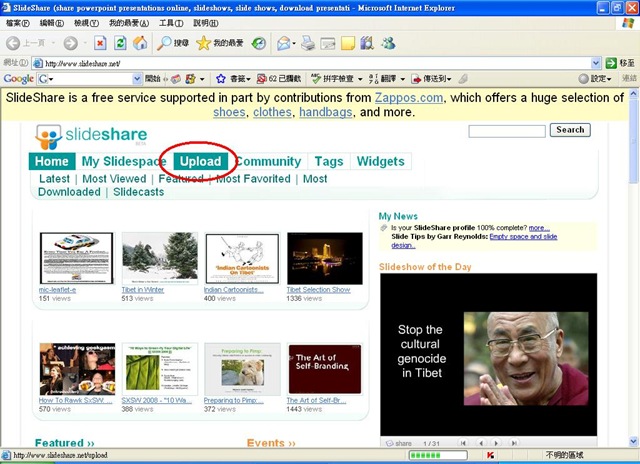Click the Kaspersky K status bar icon
640x464 pixels.
490,455
